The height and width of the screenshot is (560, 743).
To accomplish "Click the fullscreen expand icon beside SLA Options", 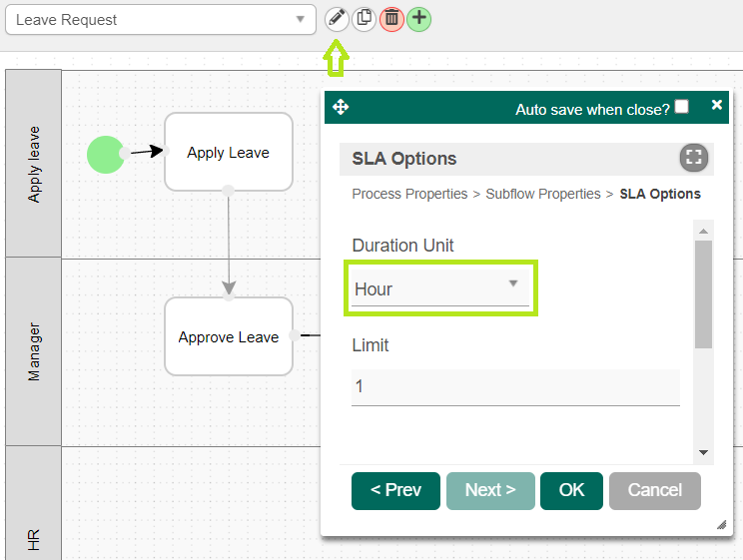I will click(693, 158).
